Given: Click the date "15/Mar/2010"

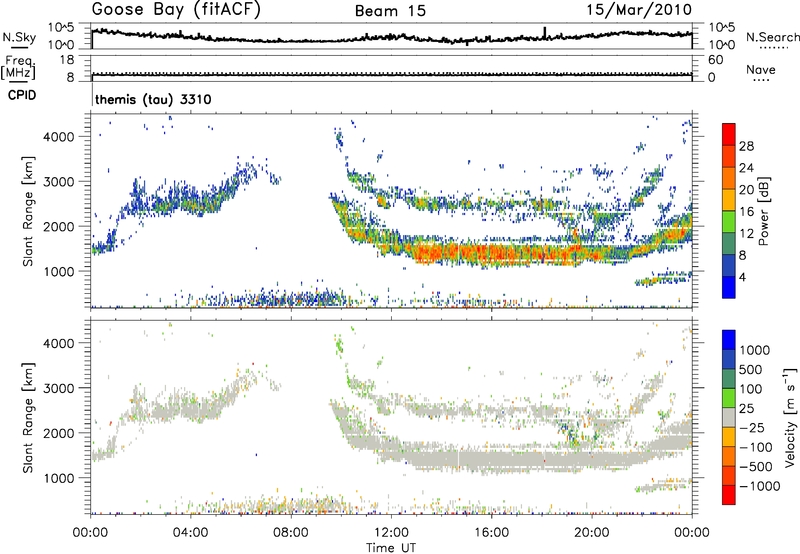Looking at the screenshot, I should coord(639,9).
